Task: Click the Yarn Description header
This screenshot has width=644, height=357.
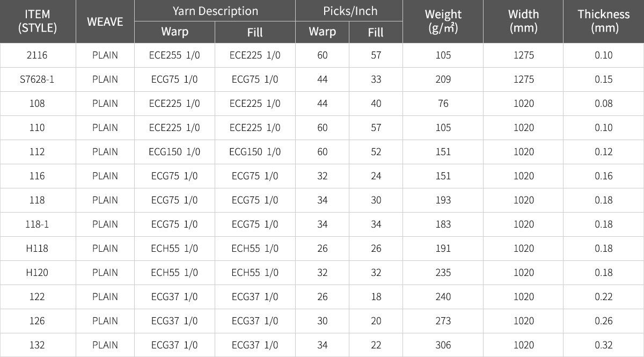Action: [x=215, y=11]
